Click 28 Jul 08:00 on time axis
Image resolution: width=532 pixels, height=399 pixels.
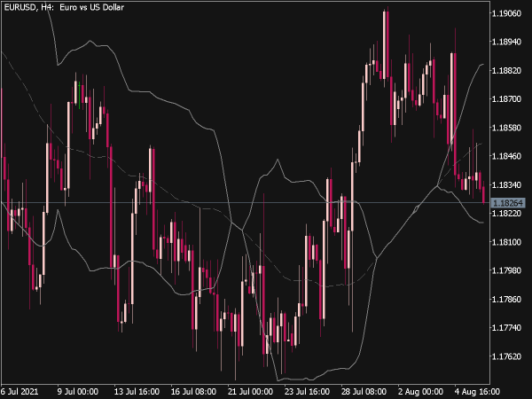(364, 392)
